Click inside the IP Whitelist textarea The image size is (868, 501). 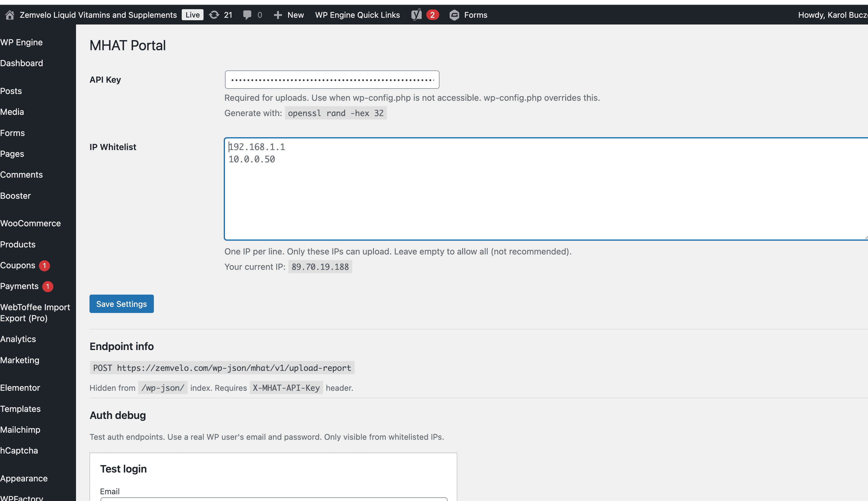pos(516,193)
